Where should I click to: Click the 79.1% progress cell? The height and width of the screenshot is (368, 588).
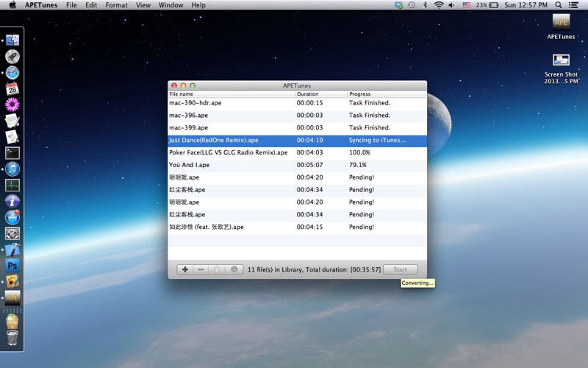pos(358,165)
